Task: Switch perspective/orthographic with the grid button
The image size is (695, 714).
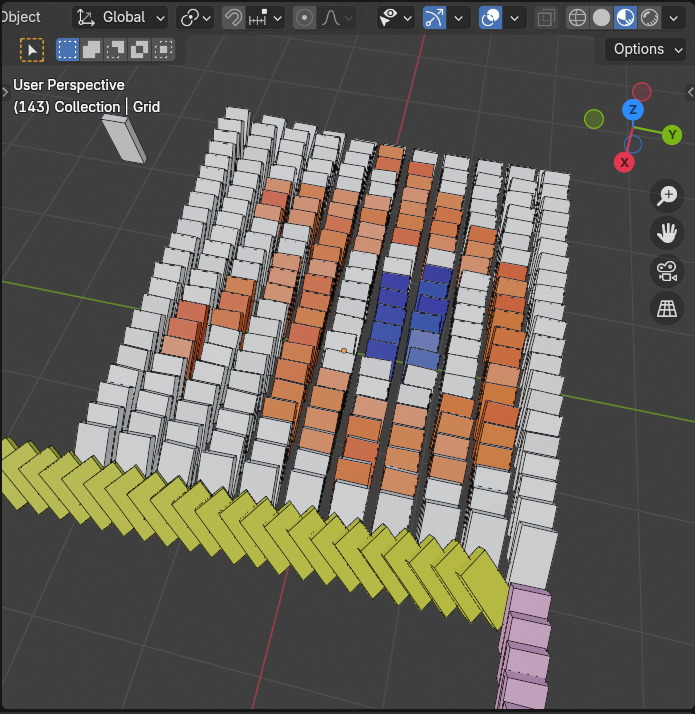Action: click(667, 309)
